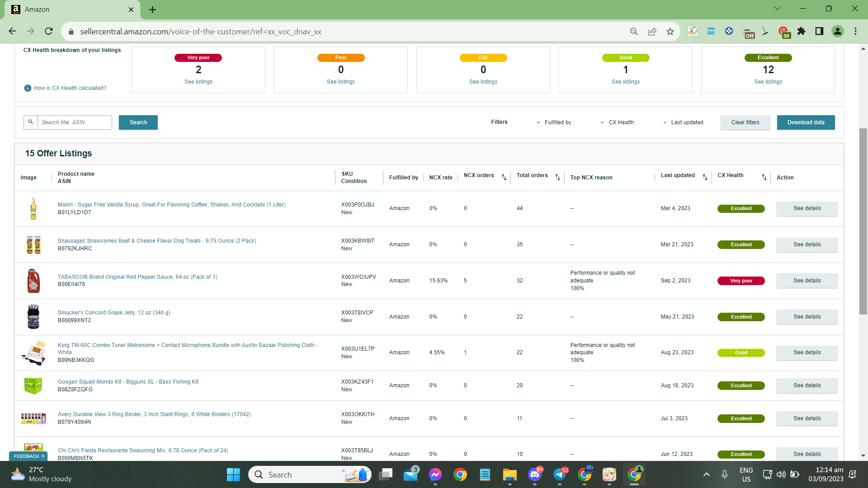868x488 pixels.
Task: Expand the Last updated filter dropdown
Action: click(683, 122)
